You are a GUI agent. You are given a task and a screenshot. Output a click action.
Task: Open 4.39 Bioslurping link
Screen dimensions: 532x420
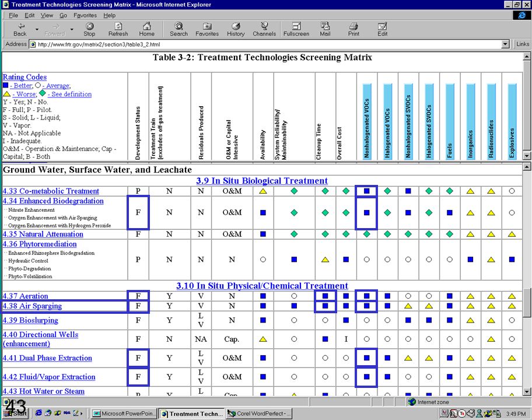tap(30, 320)
